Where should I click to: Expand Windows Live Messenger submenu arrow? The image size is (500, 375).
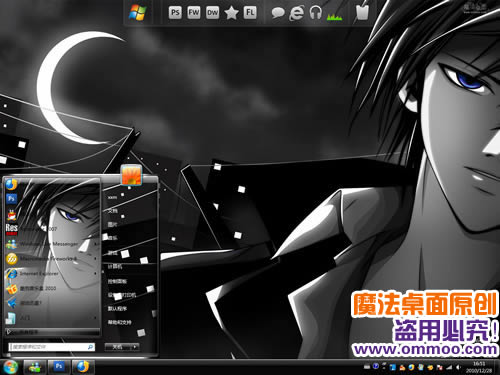96,244
